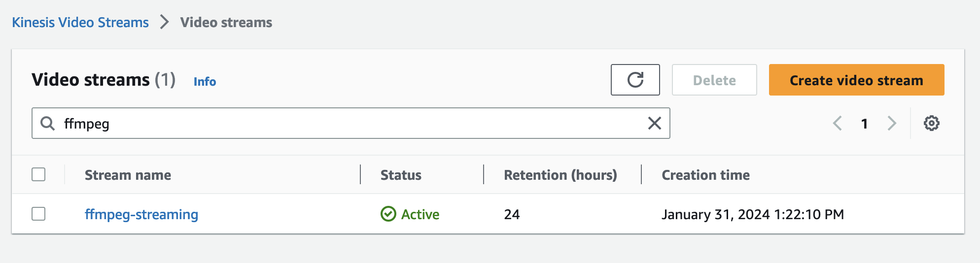Clear the ffmpeg search text
Screen dimensions: 980x263
(x=654, y=123)
